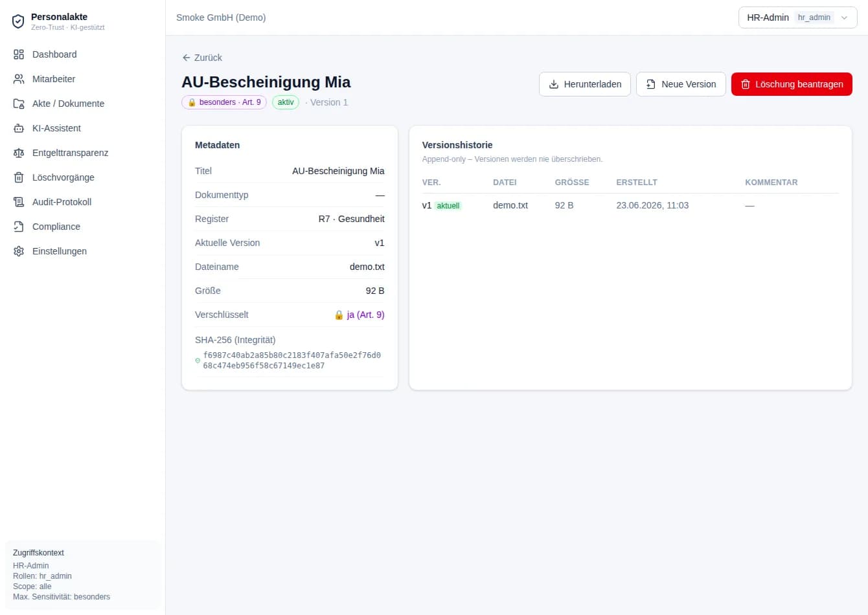The height and width of the screenshot is (615, 868).
Task: Click the 'hr_admin' role tag in header
Action: pyautogui.click(x=814, y=17)
